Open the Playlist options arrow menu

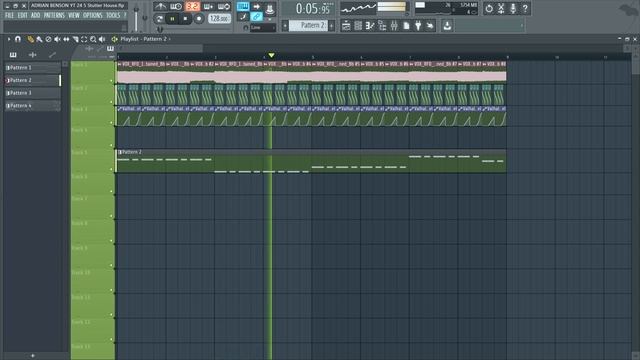[9, 39]
